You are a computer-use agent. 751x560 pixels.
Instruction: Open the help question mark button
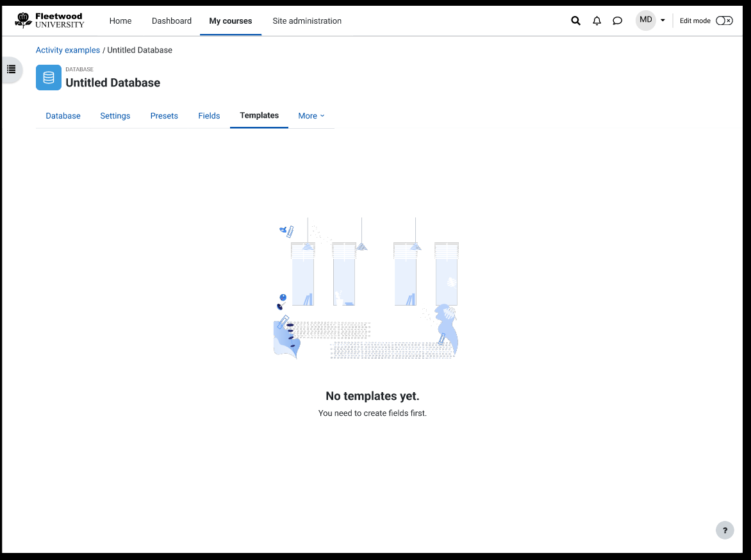(x=725, y=531)
